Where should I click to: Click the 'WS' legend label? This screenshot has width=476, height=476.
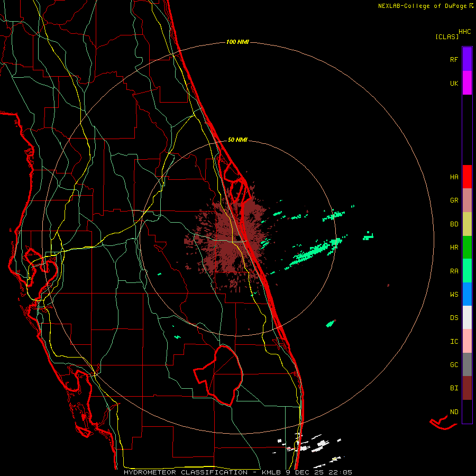(x=454, y=295)
